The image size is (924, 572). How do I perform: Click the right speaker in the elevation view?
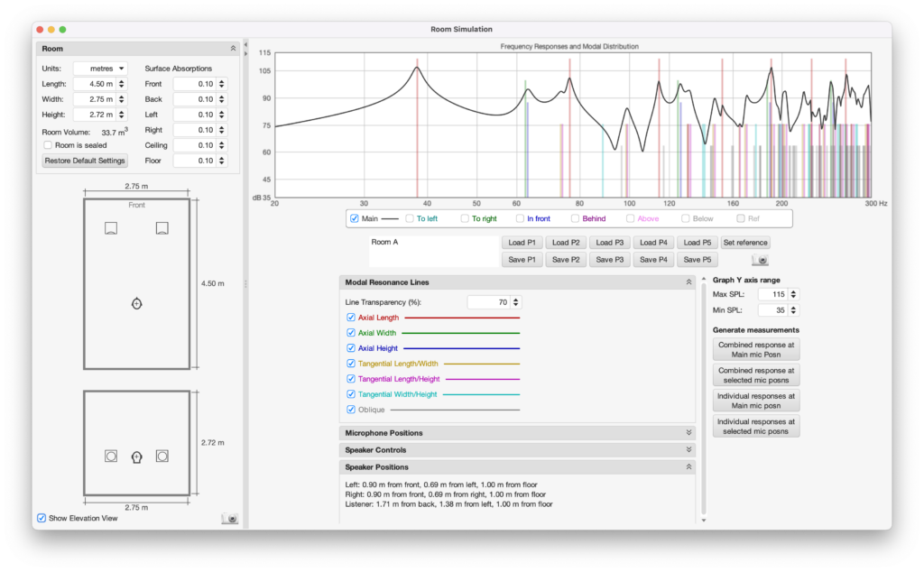(162, 457)
